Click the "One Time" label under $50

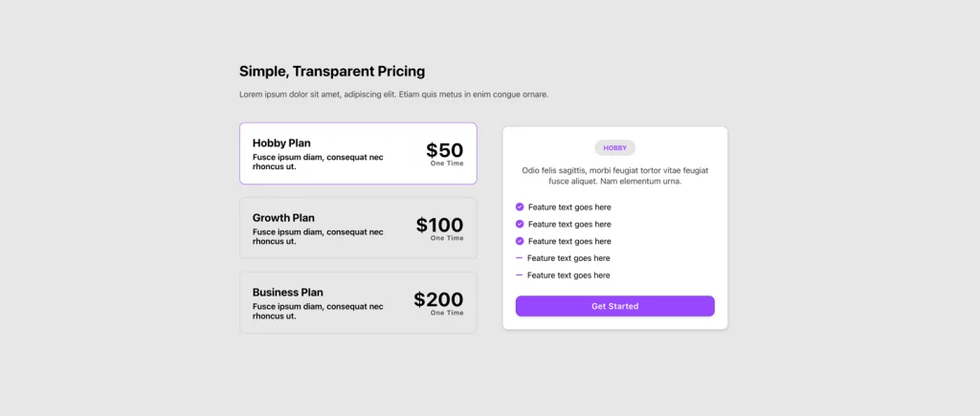tap(447, 164)
